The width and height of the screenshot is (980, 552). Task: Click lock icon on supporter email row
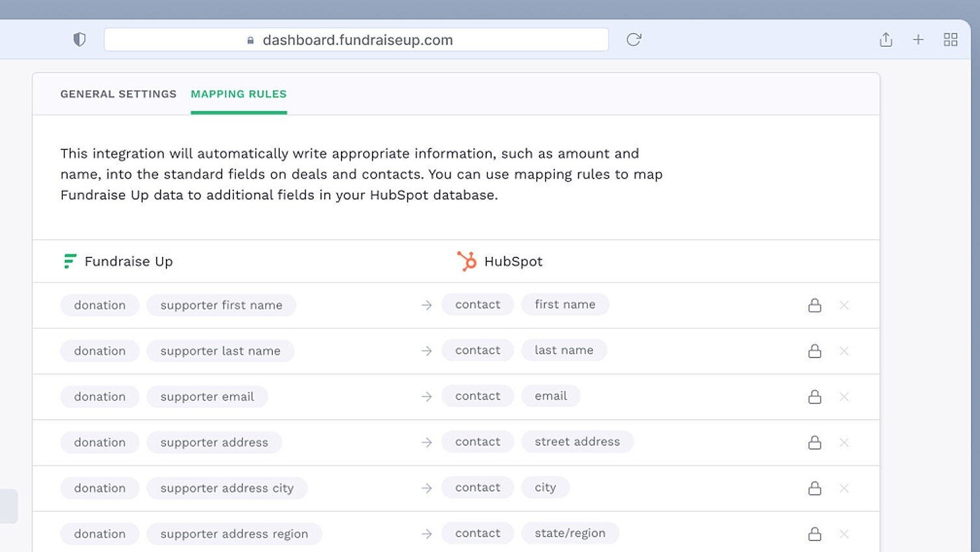[x=815, y=397]
